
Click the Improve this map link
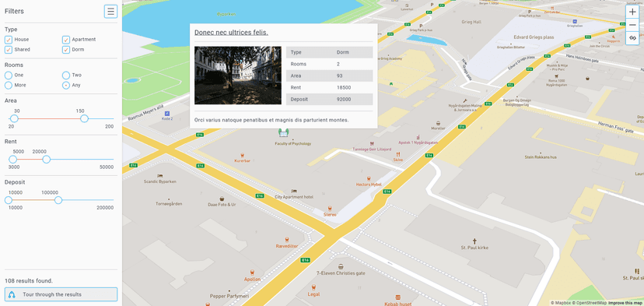tap(625, 303)
